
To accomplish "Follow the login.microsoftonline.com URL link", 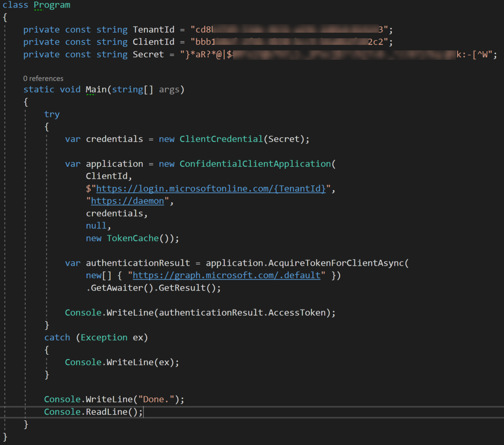I will click(x=154, y=188).
